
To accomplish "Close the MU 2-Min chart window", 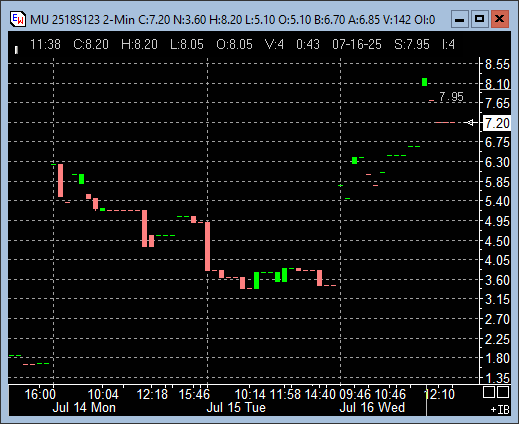I will point(499,19).
